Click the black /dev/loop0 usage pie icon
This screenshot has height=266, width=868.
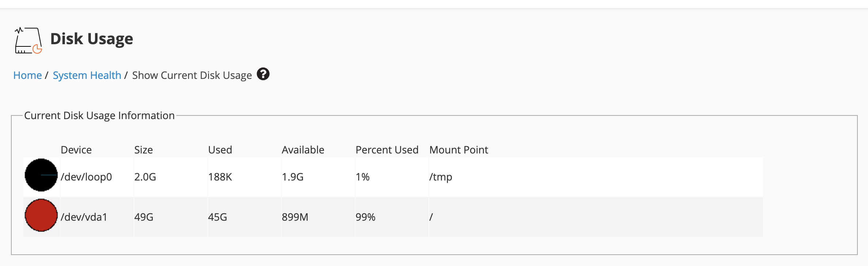point(41,175)
